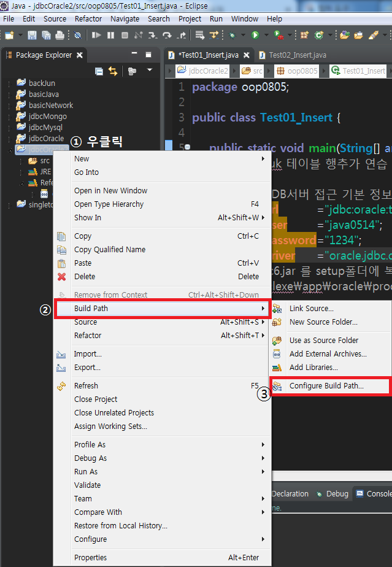This screenshot has width=392, height=567.
Task: Choose Close Project
Action: click(x=96, y=399)
